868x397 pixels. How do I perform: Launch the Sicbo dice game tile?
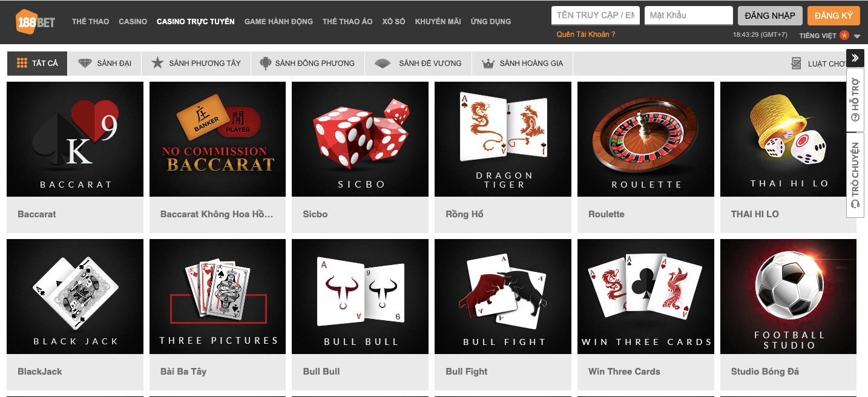pos(360,139)
